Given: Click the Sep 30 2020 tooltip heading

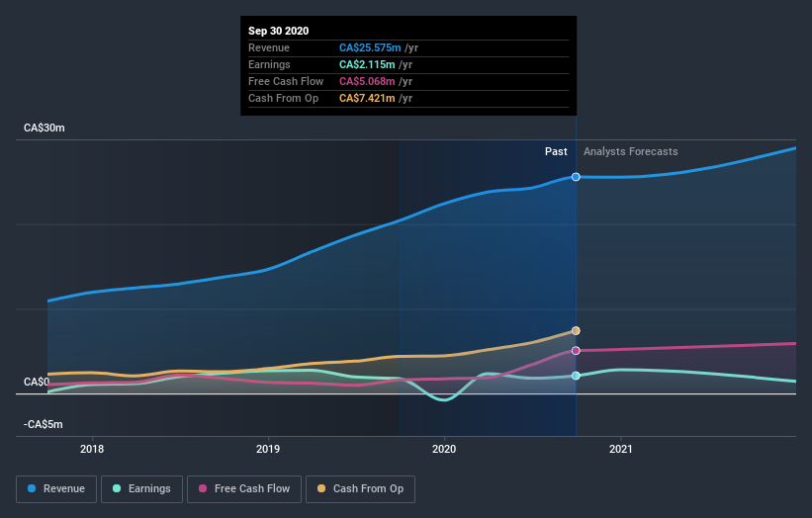Looking at the screenshot, I should point(279,31).
